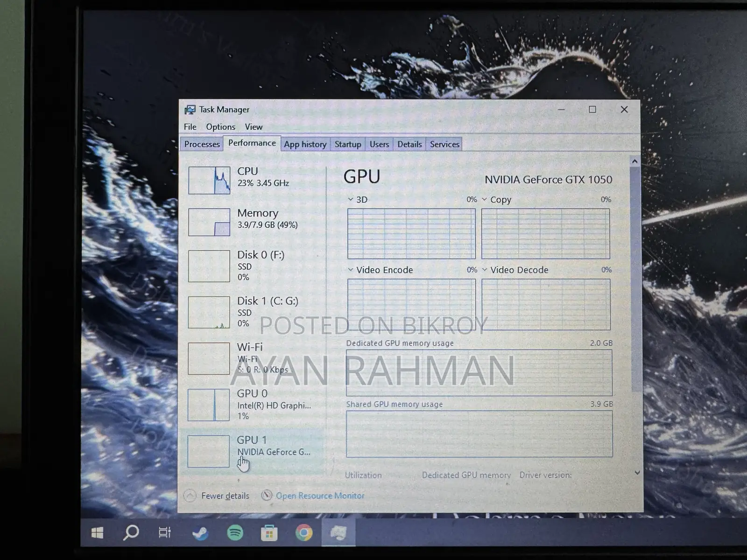Switch to the Services tab

tap(444, 144)
